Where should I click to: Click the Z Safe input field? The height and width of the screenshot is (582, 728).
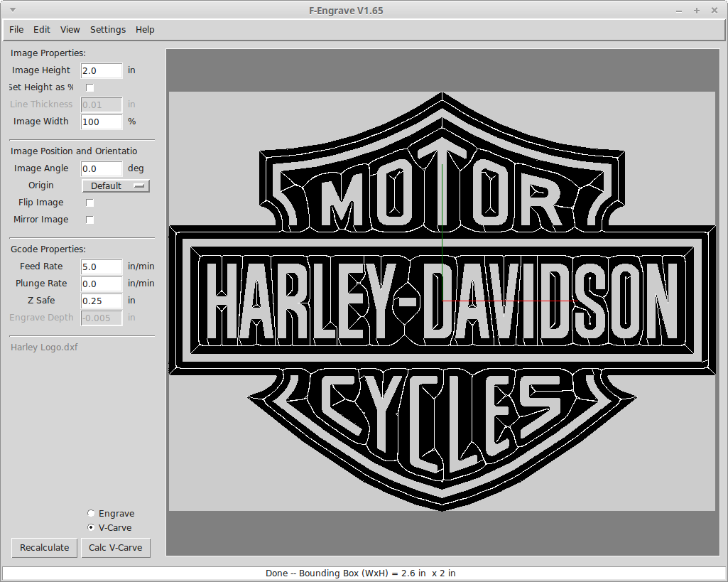click(102, 301)
